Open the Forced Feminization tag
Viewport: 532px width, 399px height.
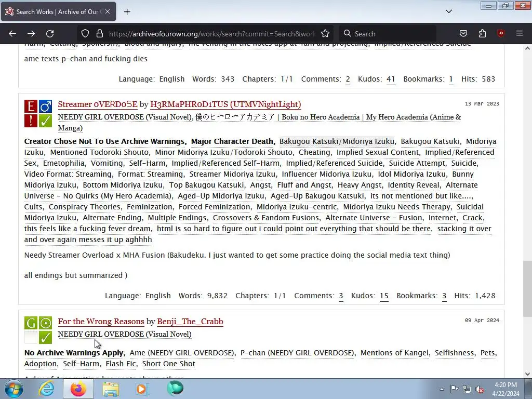(x=215, y=207)
